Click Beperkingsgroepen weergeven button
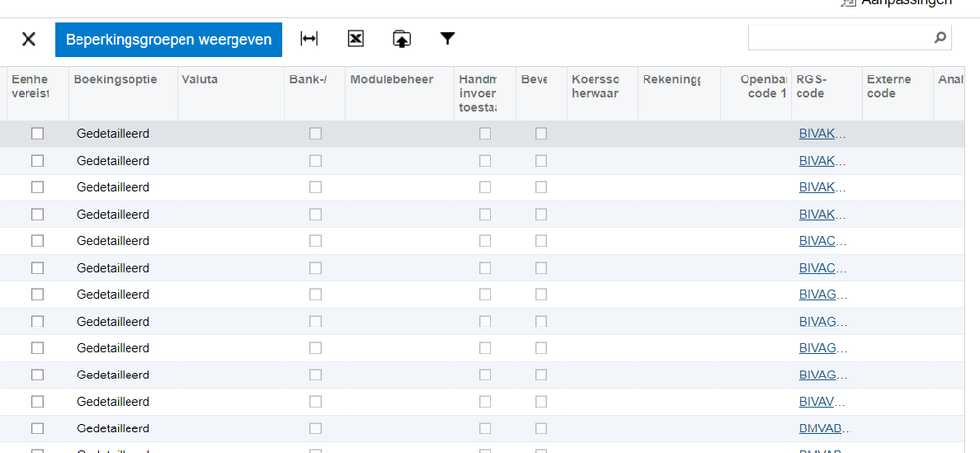The image size is (980, 453). point(168,39)
